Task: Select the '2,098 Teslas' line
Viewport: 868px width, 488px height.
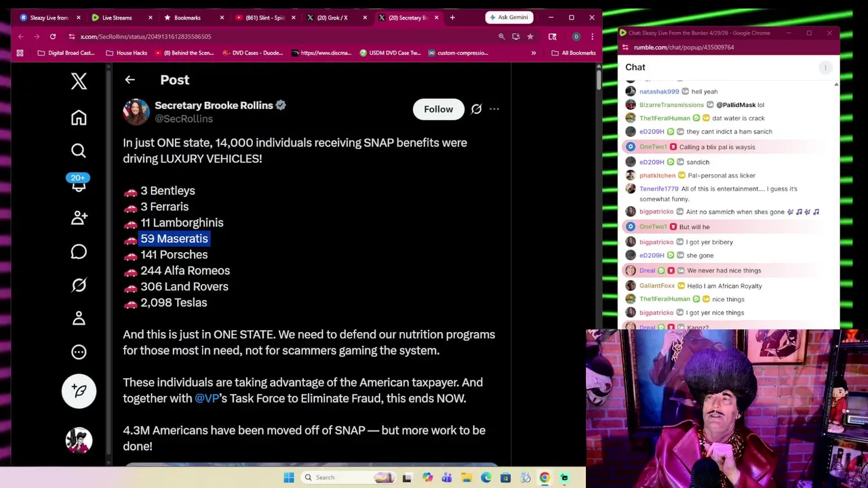Action: coord(174,303)
